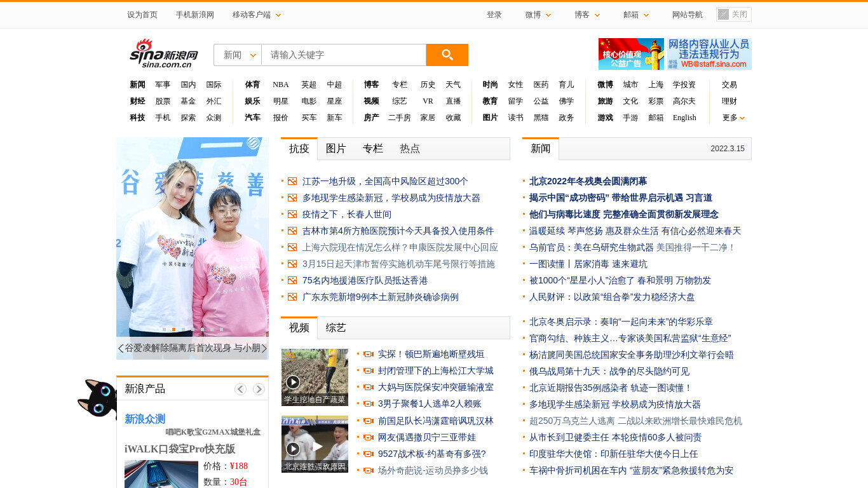Click the Sina logo
The image size is (868, 488).
click(164, 53)
